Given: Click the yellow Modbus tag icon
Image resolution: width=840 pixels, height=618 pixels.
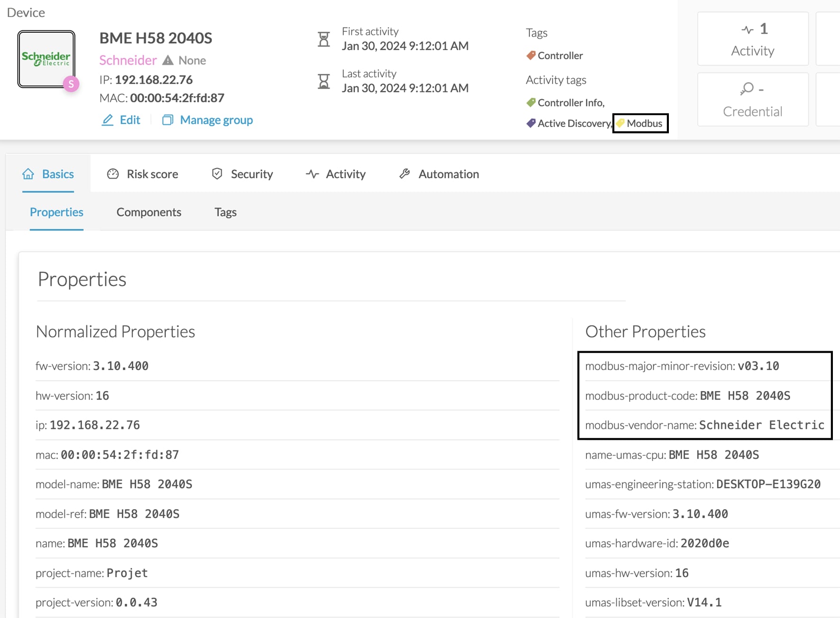Looking at the screenshot, I should tap(621, 123).
